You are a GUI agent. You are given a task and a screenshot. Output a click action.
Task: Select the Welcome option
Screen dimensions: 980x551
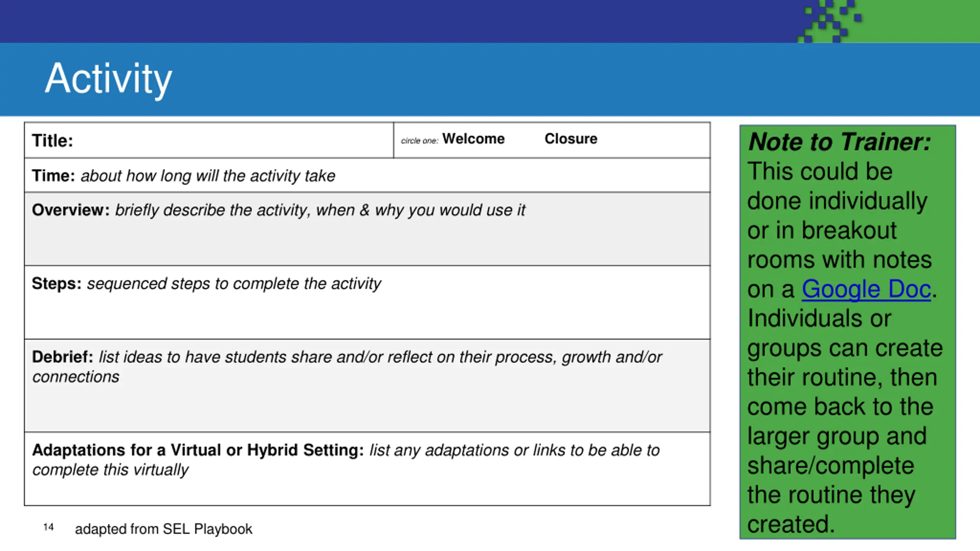click(x=473, y=139)
